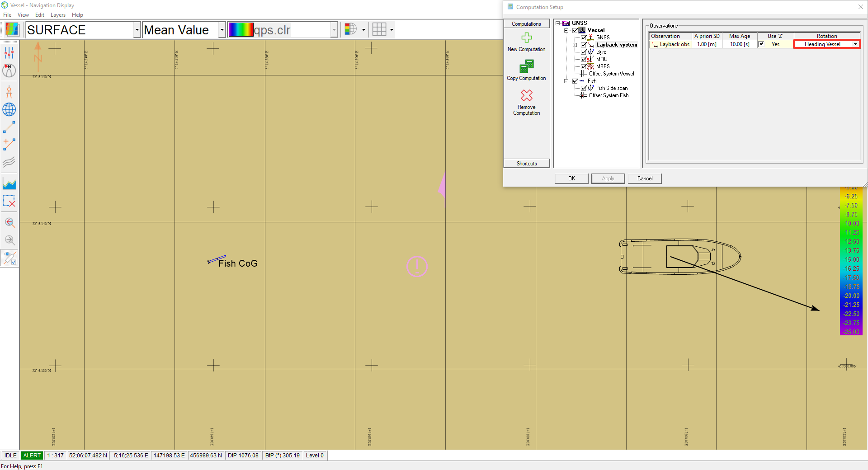Toggle the Fish object checkbox
868x470 pixels.
click(575, 81)
